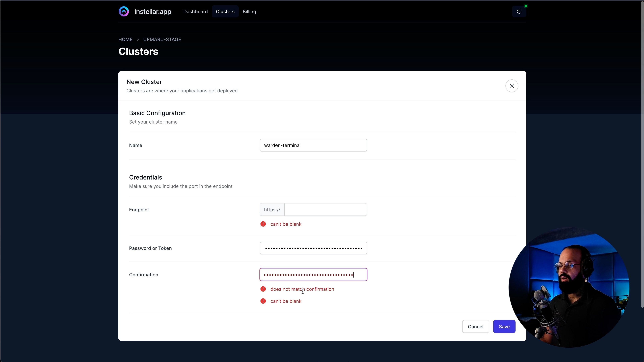Image resolution: width=644 pixels, height=362 pixels.
Task: Click the error icon beside "does not match confirmation"
Action: tap(263, 289)
